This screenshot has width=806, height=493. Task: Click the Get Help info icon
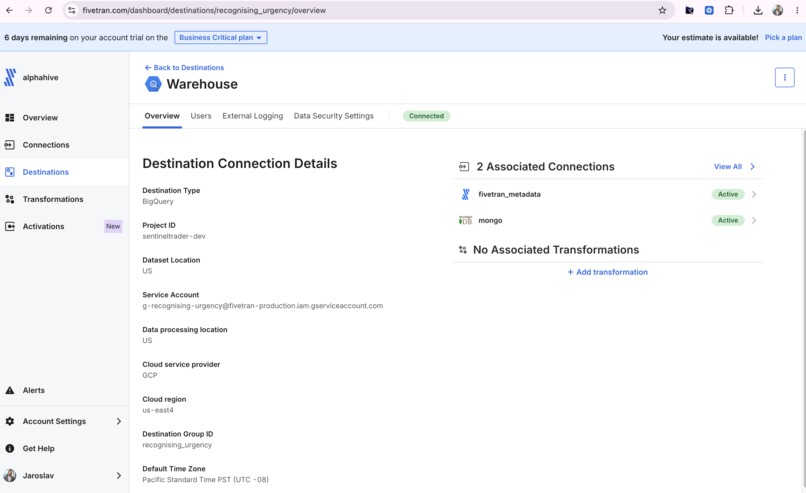pos(10,449)
